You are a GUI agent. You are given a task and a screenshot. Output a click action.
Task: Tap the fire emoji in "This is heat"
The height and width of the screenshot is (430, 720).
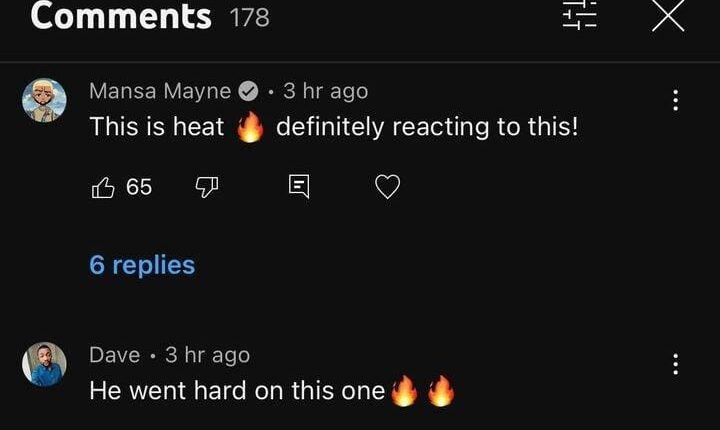[250, 128]
